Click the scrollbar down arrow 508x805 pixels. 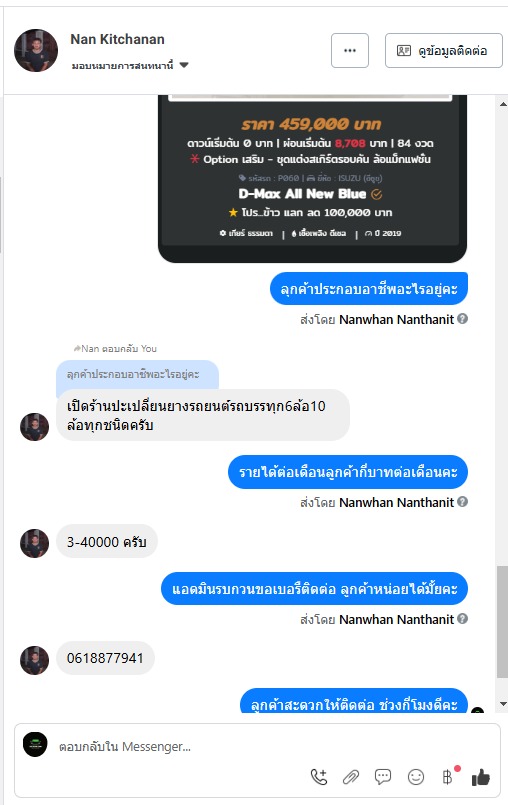[x=503, y=704]
